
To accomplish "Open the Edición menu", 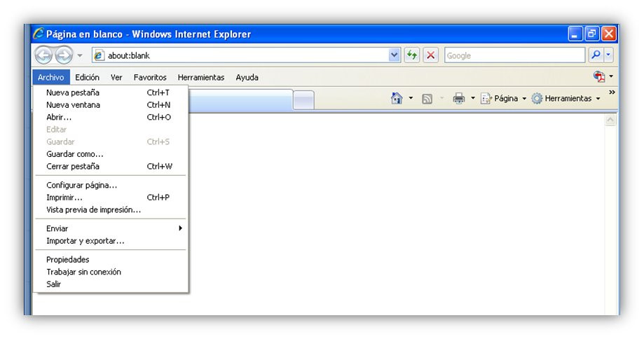I will (x=87, y=77).
